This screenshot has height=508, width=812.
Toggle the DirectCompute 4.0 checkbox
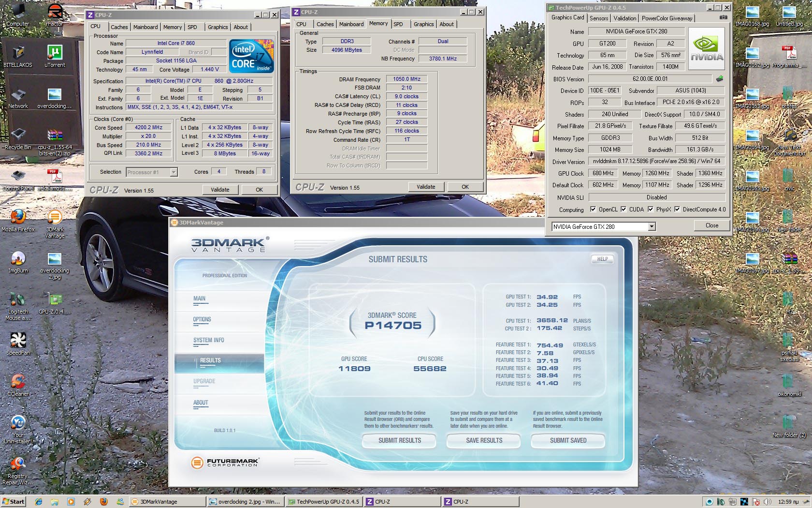[x=677, y=209]
